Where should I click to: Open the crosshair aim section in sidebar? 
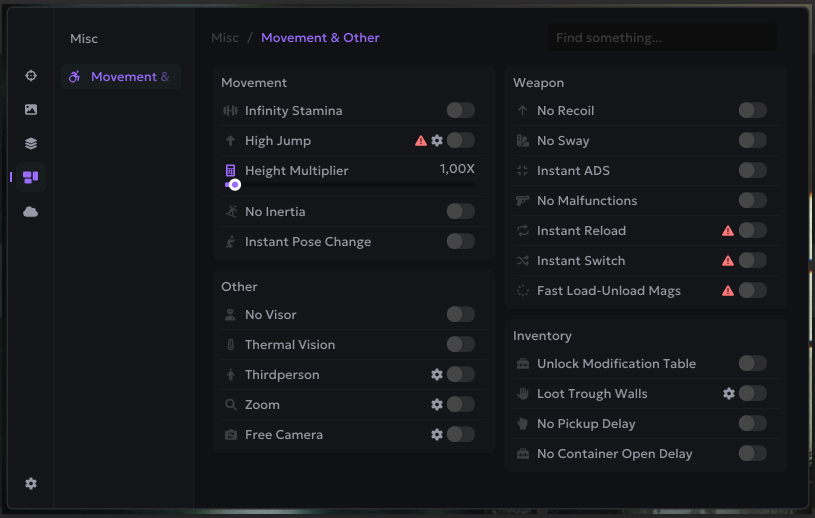tap(31, 76)
